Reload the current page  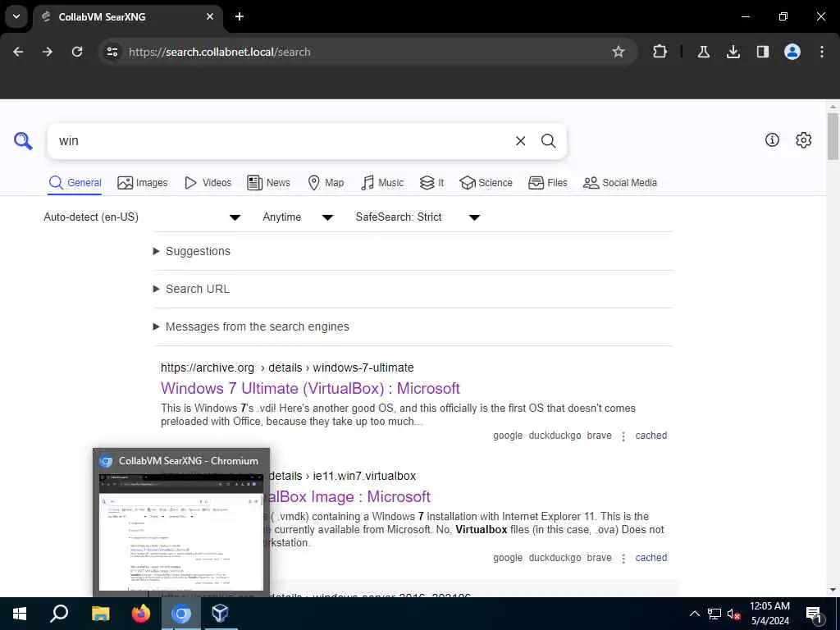click(77, 52)
